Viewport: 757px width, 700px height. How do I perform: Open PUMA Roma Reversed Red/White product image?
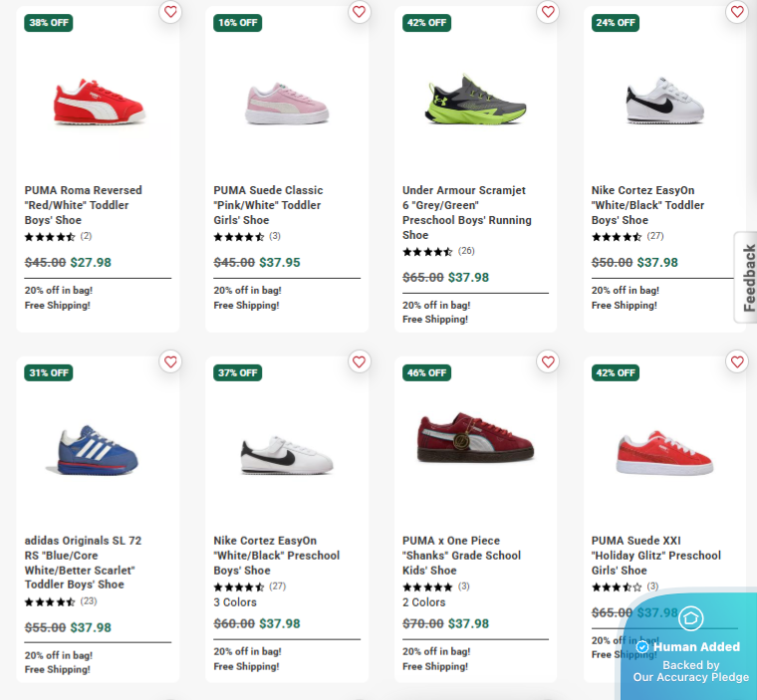99,101
